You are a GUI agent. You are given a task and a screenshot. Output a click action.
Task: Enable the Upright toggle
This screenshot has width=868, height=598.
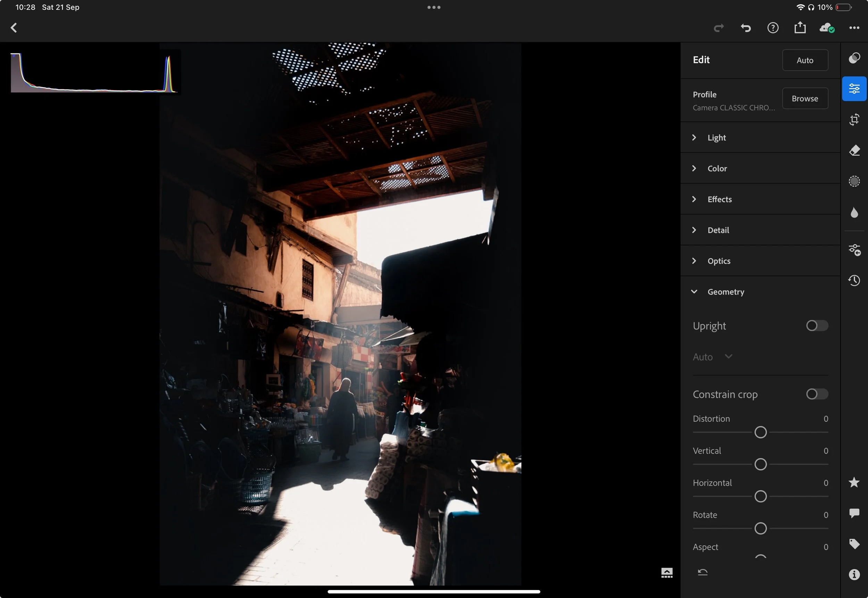817,326
